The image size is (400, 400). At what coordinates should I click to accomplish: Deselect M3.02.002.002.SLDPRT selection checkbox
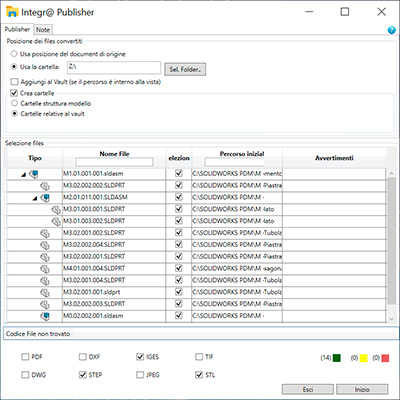[179, 185]
